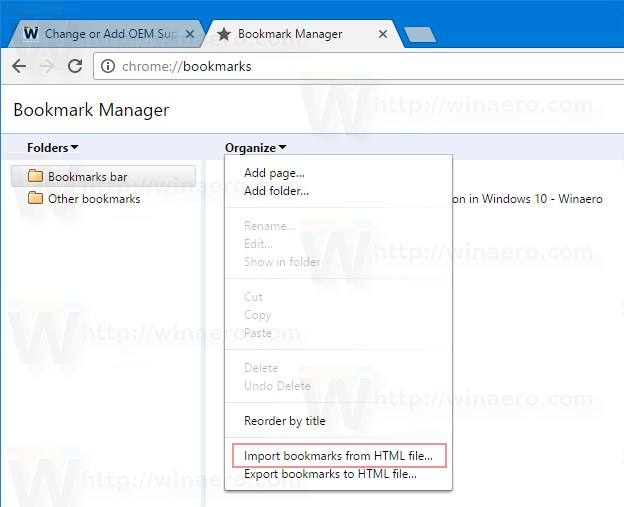The image size is (624, 507).
Task: Click the browser back arrow
Action: point(19,66)
